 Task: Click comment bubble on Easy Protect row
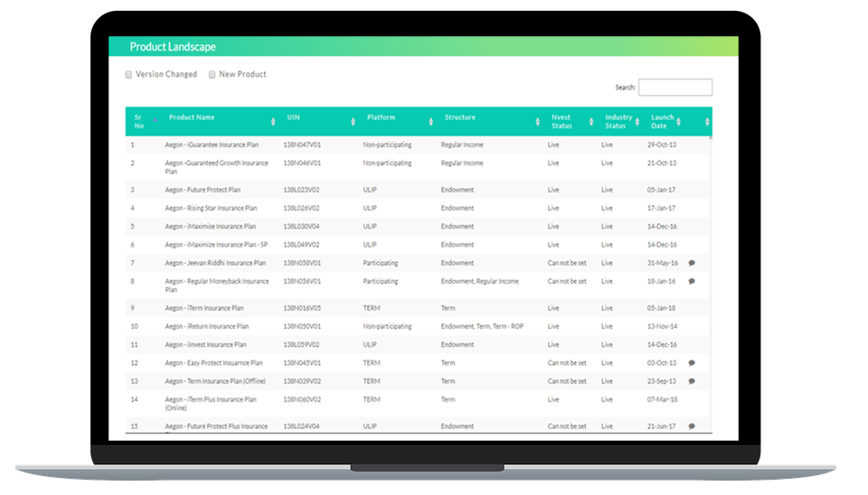coord(692,363)
